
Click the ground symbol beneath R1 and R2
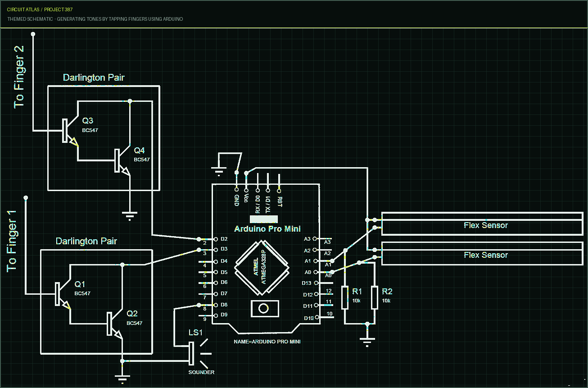(x=367, y=342)
